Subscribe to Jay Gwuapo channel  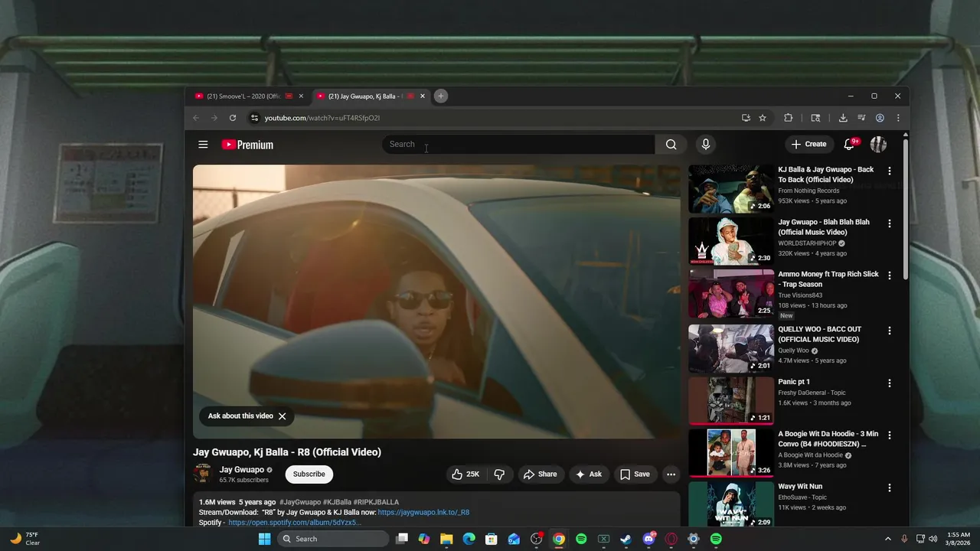(x=309, y=474)
